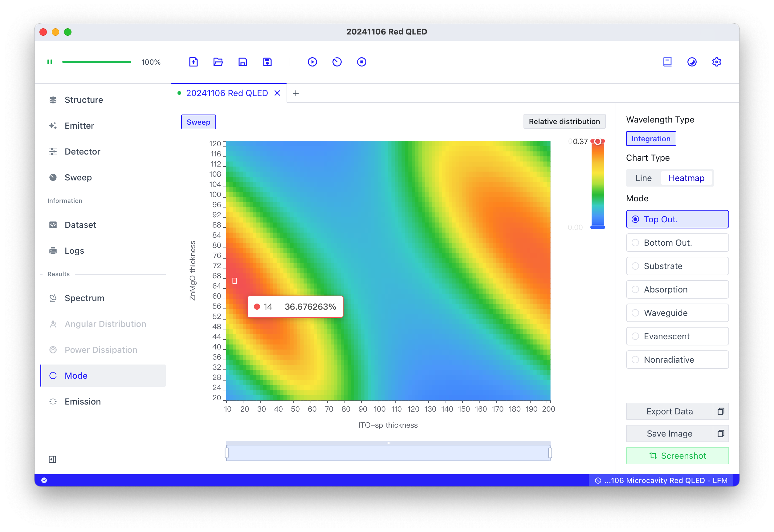The height and width of the screenshot is (532, 774).
Task: Switch the dark mode theme icon
Action: coord(692,62)
